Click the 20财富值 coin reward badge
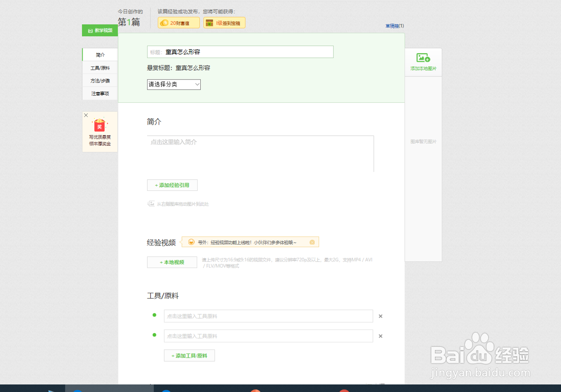 (x=178, y=22)
